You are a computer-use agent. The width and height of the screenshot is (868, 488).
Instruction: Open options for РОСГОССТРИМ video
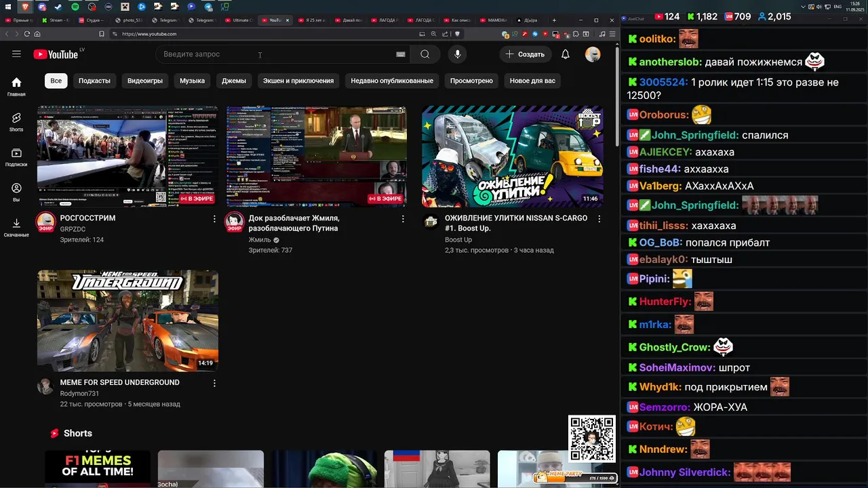pos(214,219)
